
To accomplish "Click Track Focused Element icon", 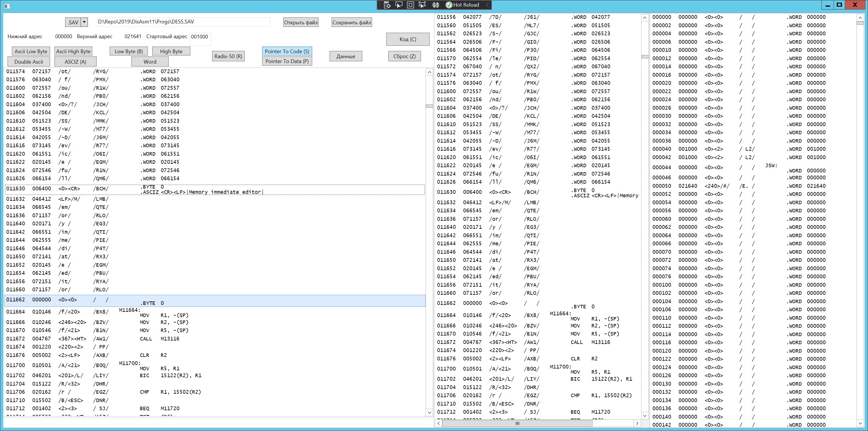I will coord(422,5).
